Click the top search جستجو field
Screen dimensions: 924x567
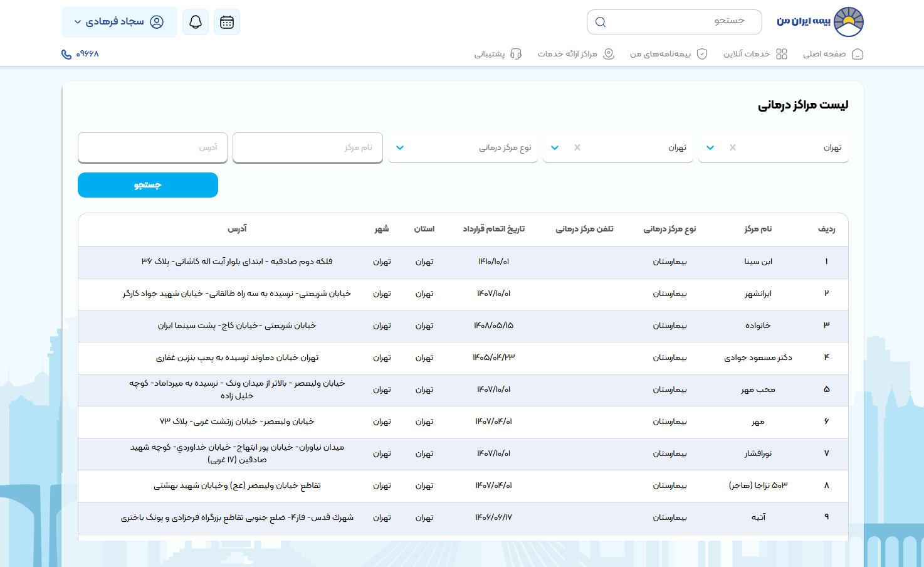point(674,21)
